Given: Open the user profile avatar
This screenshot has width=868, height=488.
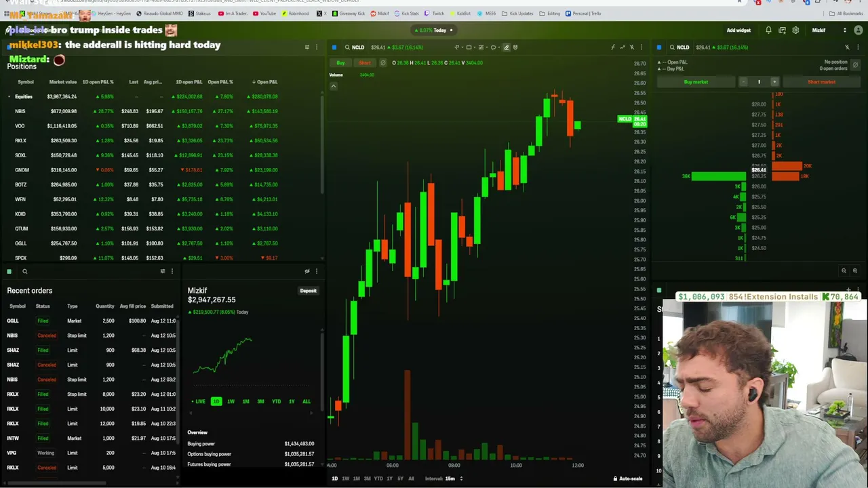Looking at the screenshot, I should click(x=858, y=30).
